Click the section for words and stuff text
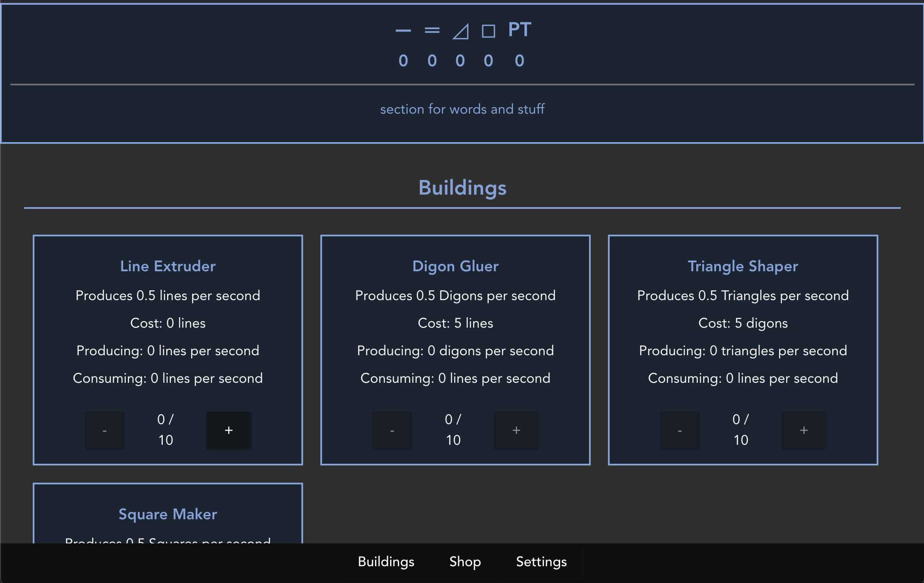Screen dimensions: 924x583 tap(462, 109)
